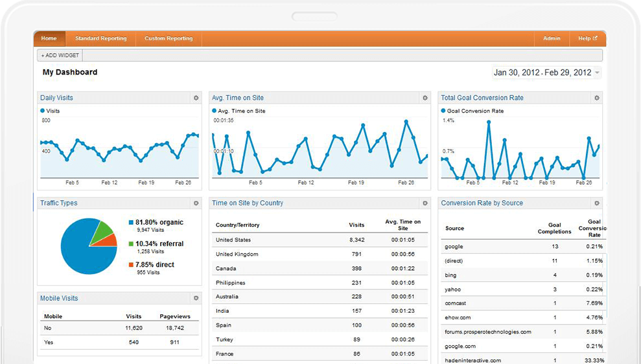Viewport: 641px width, 364px height.
Task: Open the Traffic Types widget title
Action: coord(59,203)
